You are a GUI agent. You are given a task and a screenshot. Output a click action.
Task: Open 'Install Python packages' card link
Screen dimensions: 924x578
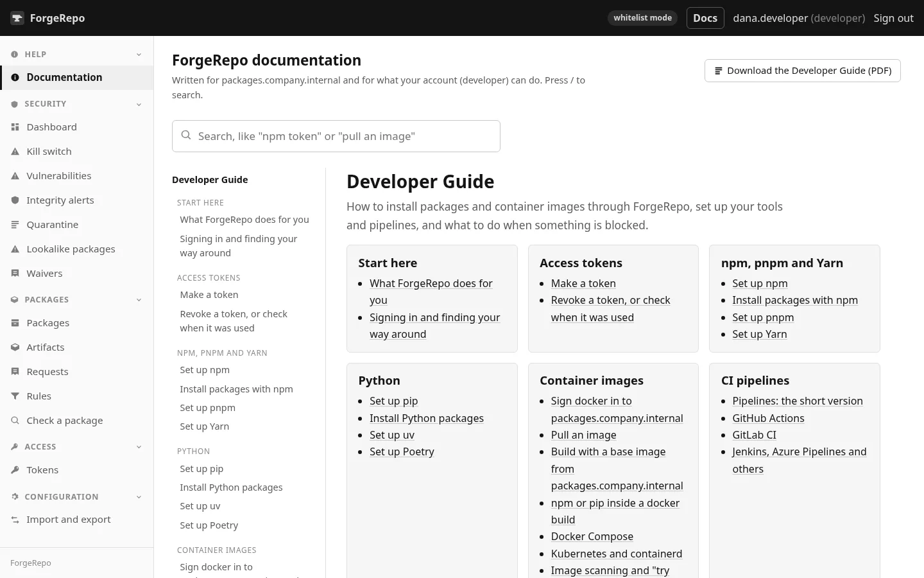click(x=427, y=418)
